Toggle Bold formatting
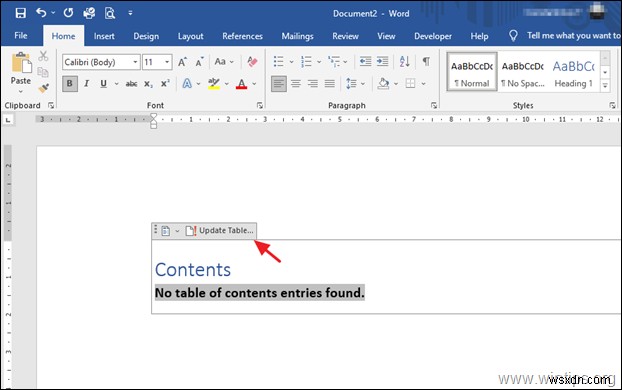The image size is (622, 390). coord(70,84)
